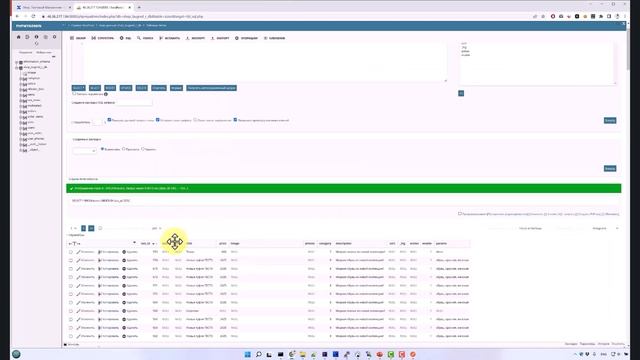Collapse all tree nodes in navigation panel

pyautogui.click(x=53, y=56)
